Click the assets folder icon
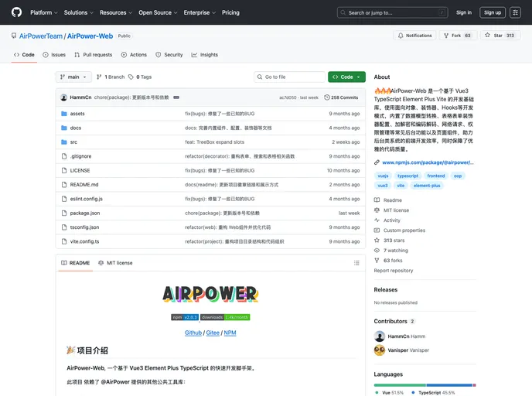The width and height of the screenshot is (532, 396). pos(63,114)
